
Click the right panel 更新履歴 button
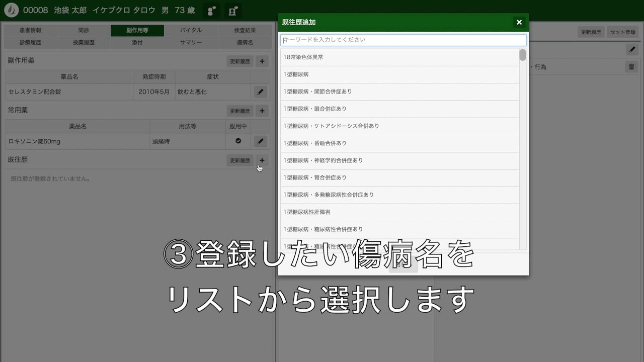[x=591, y=32]
